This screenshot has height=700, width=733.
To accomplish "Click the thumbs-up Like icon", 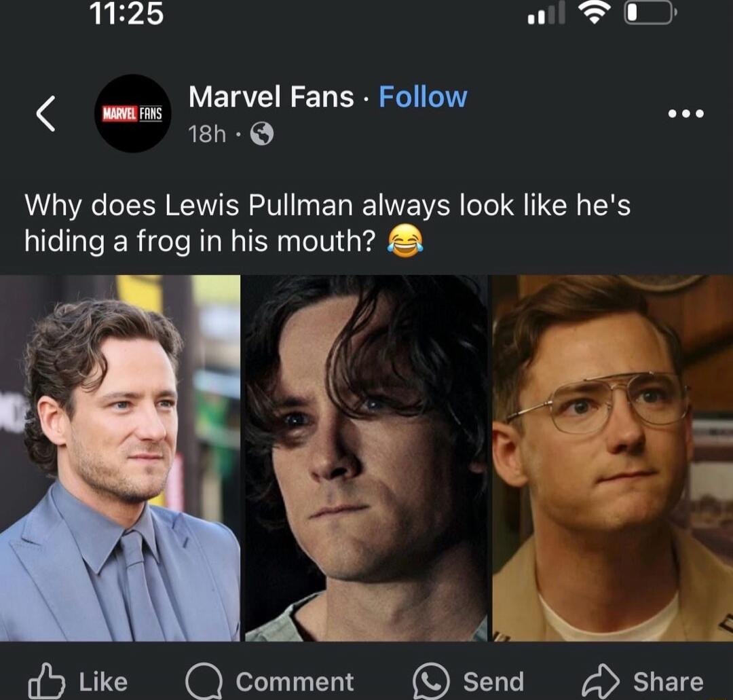I will click(x=45, y=682).
